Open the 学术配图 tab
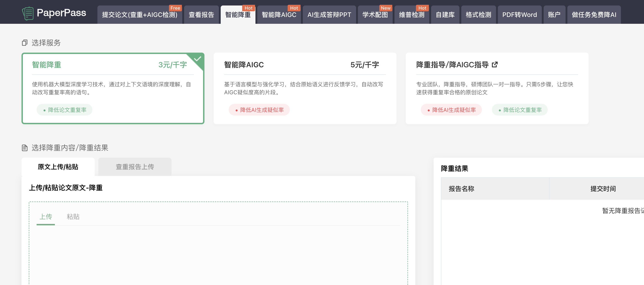This screenshot has width=644, height=285. tap(375, 15)
